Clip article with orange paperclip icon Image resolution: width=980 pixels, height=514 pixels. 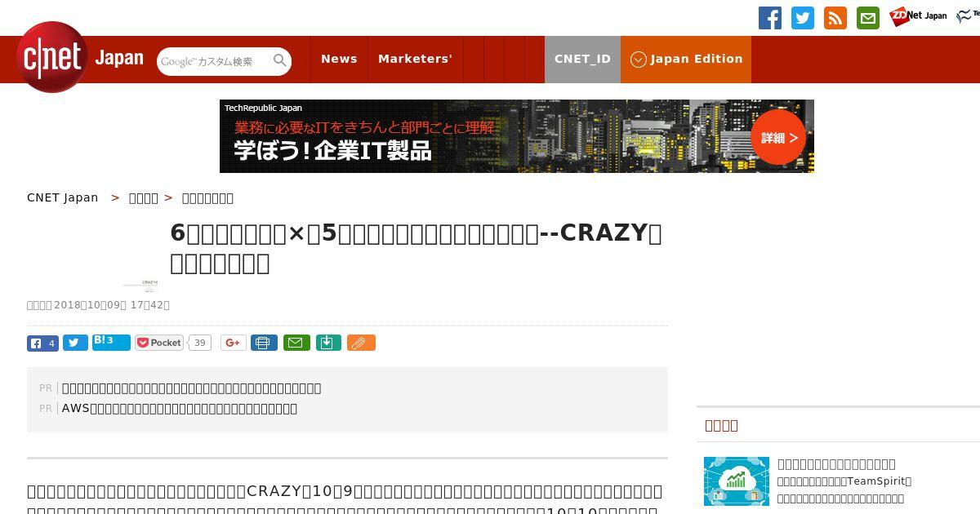(361, 343)
